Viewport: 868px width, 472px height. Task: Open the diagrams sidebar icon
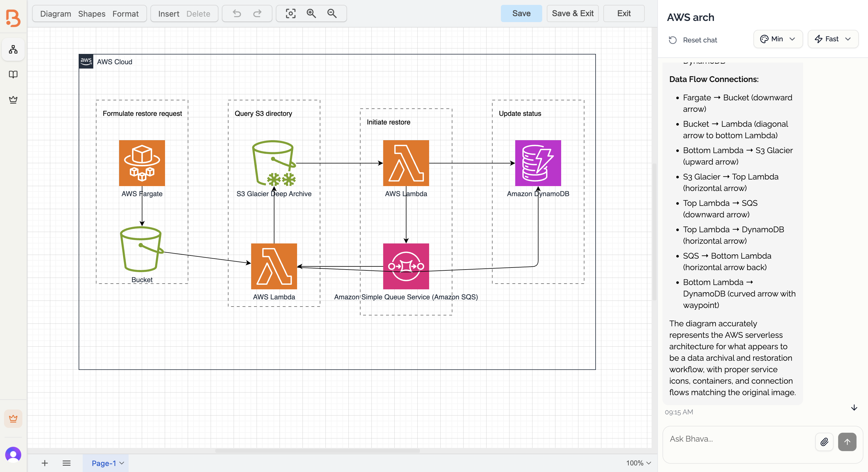(13, 50)
